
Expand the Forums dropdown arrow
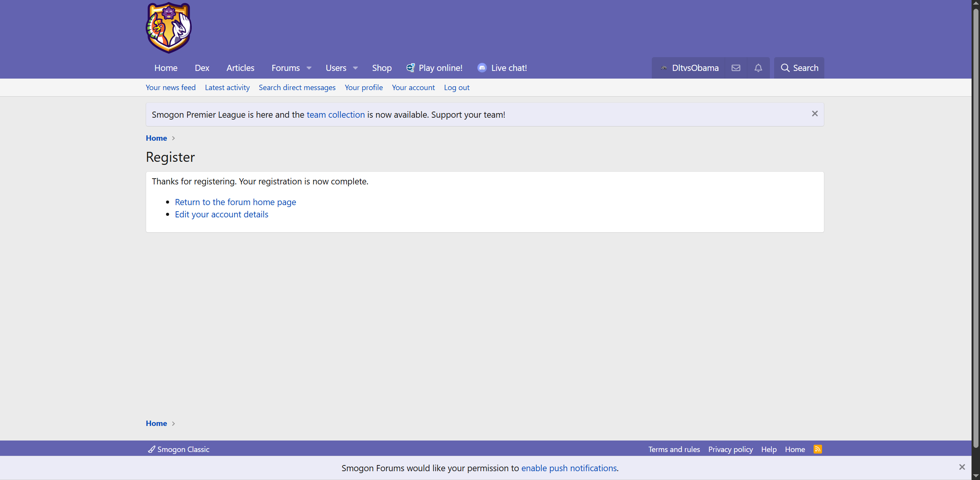pyautogui.click(x=309, y=68)
